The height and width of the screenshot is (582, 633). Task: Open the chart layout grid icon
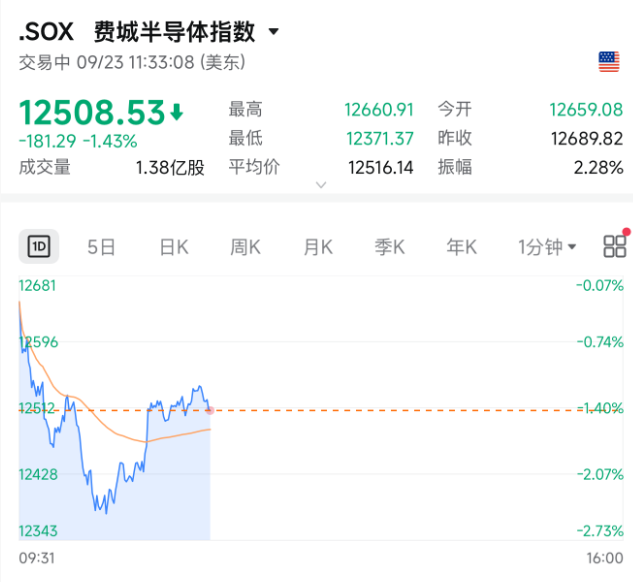(614, 246)
